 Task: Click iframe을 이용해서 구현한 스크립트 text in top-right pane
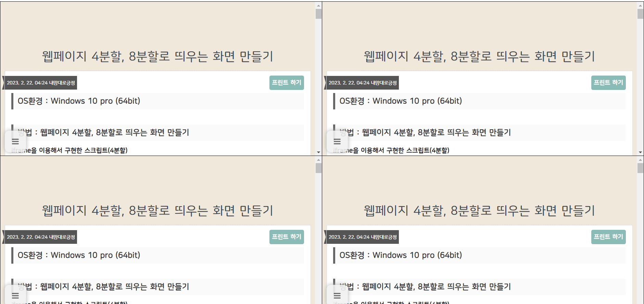point(391,150)
